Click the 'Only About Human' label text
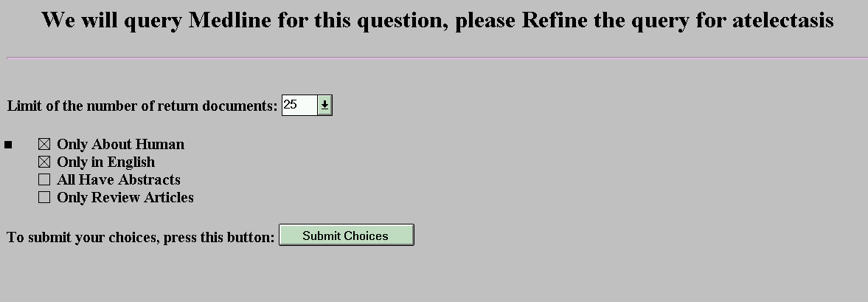This screenshot has height=302, width=868. [x=120, y=145]
